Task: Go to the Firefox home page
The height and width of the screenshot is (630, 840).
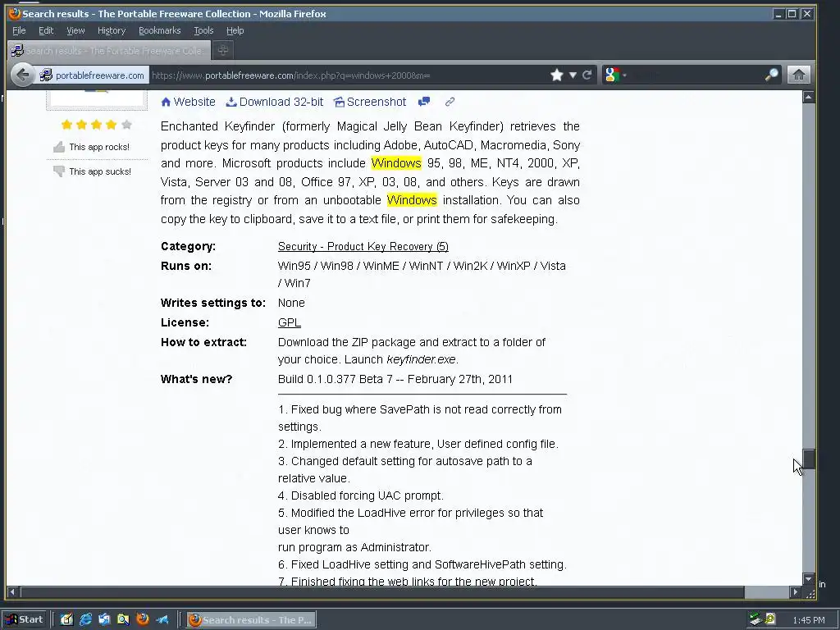Action: point(799,75)
